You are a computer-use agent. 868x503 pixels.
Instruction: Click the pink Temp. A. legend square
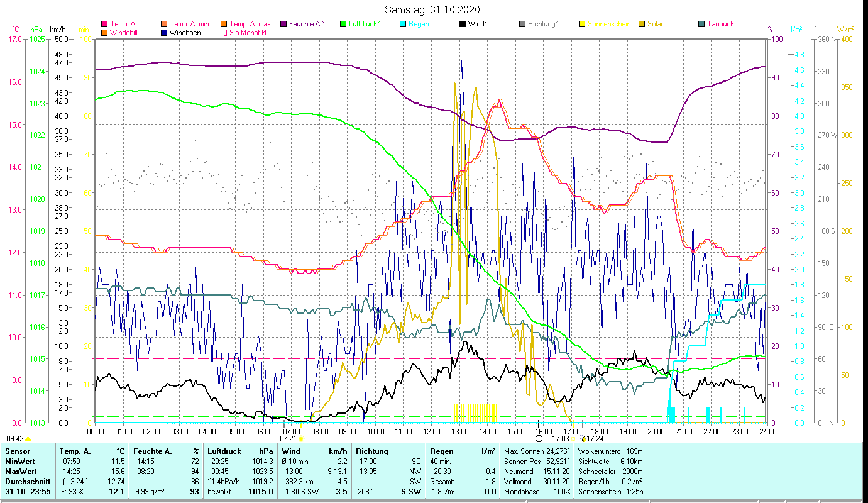tap(104, 24)
